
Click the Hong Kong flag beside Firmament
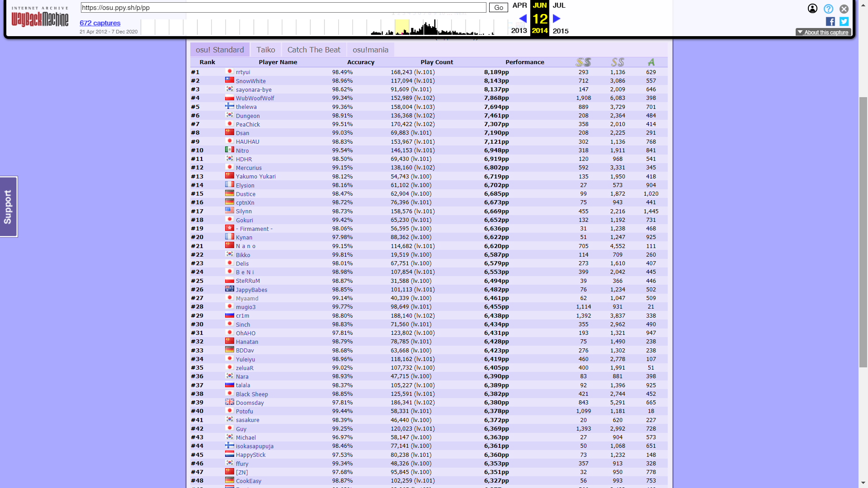click(230, 228)
